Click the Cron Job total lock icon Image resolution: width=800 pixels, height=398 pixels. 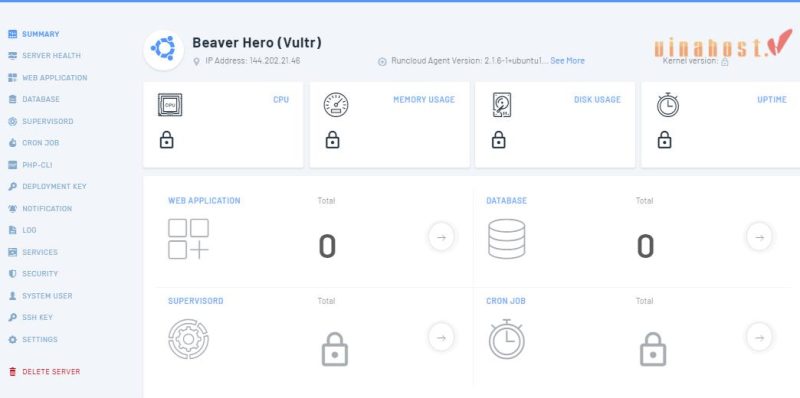653,349
